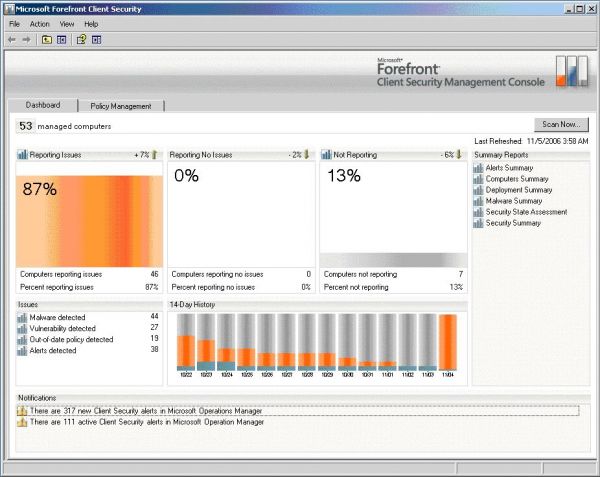Viewport: 600px width, 477px height.
Task: Click the Alerts detected issue link
Action: point(53,351)
